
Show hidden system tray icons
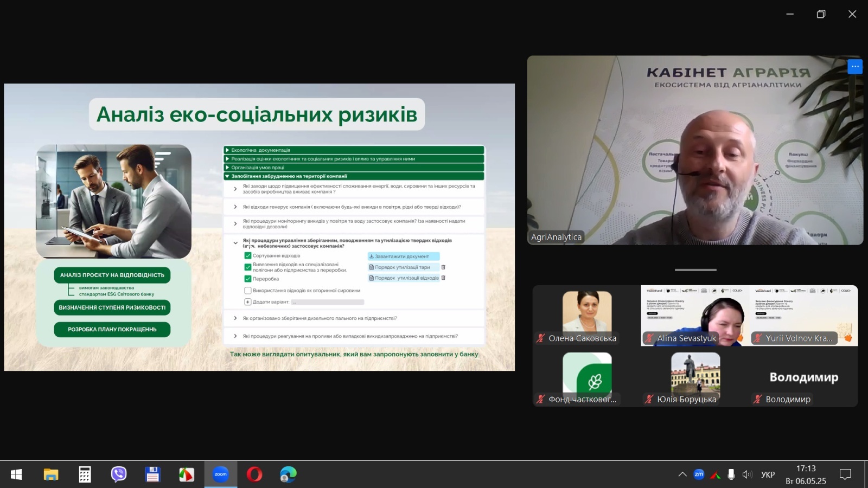682,474
